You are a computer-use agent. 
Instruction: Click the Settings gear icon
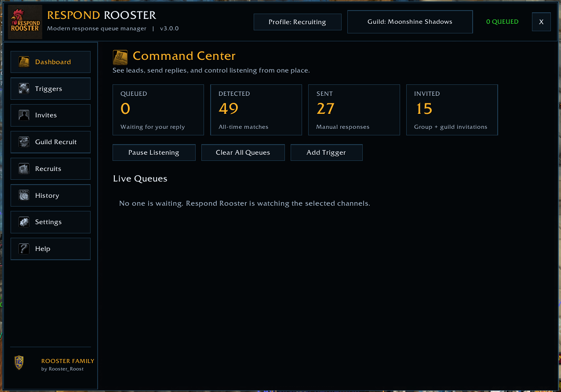[24, 222]
